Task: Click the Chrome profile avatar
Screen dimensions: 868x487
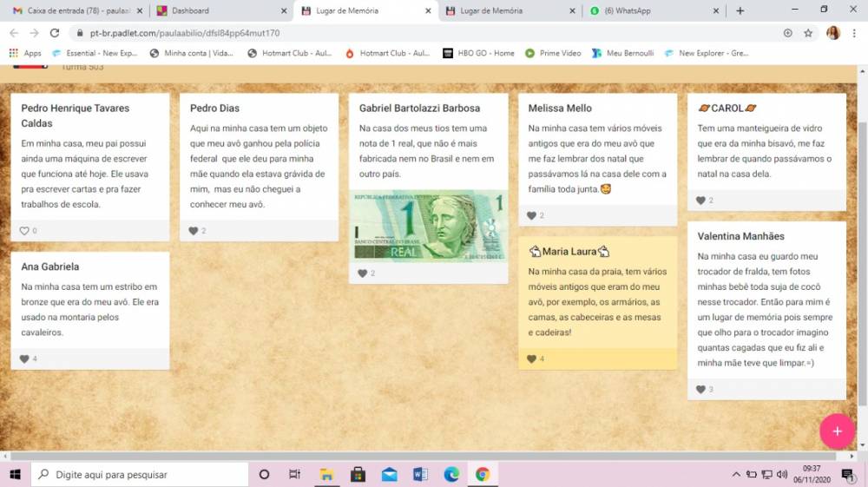Action: point(833,33)
